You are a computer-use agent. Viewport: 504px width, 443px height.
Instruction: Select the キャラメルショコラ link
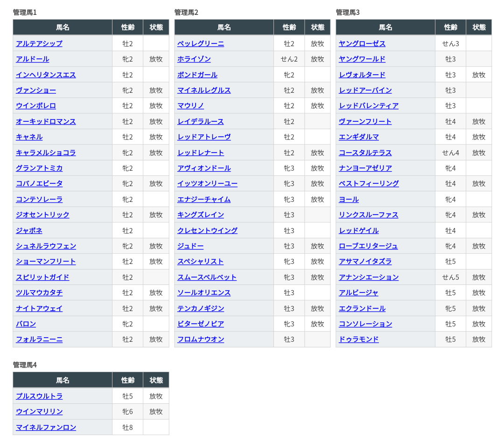click(46, 152)
